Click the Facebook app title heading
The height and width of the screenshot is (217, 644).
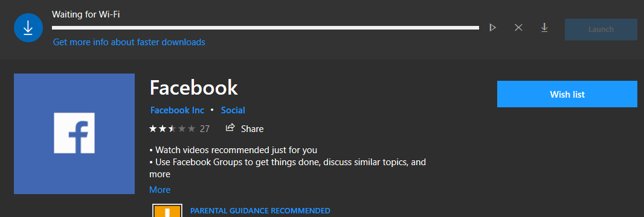(x=193, y=87)
